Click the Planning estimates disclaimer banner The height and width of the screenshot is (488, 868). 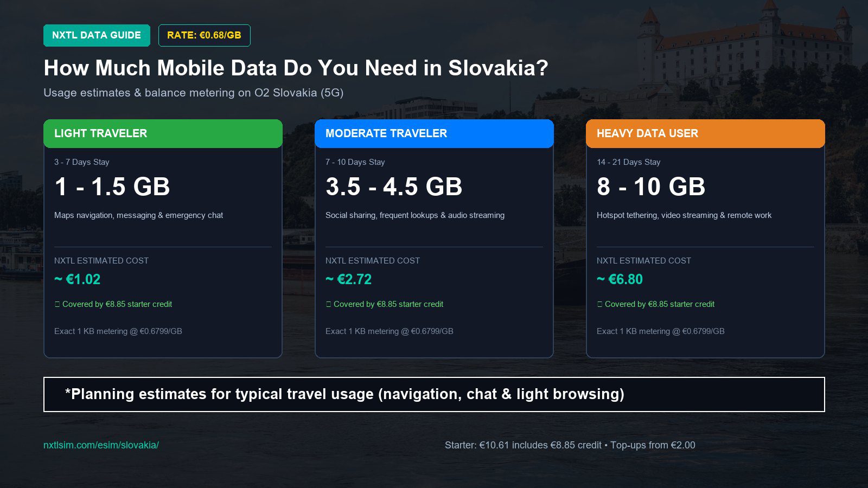[434, 394]
